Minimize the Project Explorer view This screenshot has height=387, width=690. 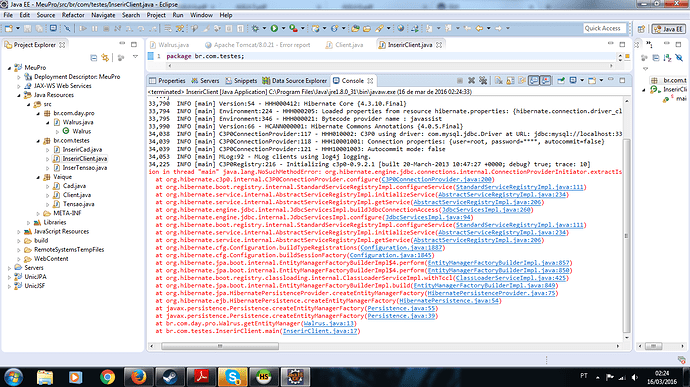point(122,44)
